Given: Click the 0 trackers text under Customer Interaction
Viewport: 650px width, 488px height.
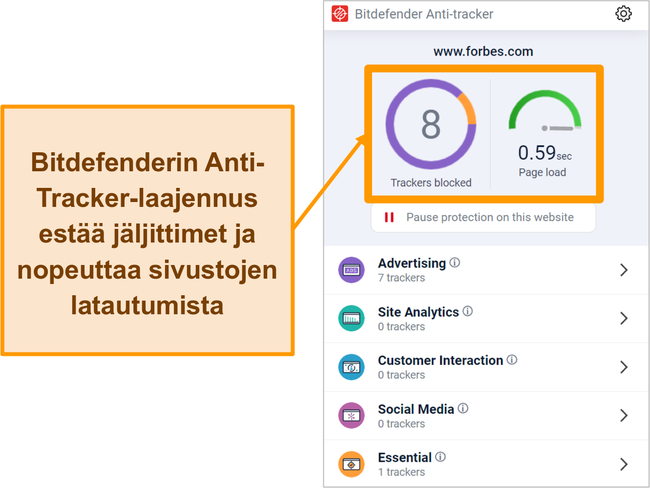Looking at the screenshot, I should [401, 375].
